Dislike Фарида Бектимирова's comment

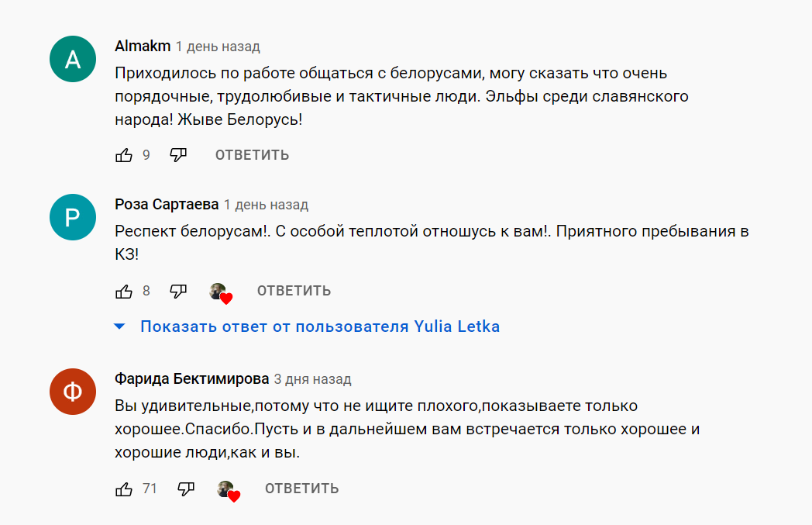186,489
